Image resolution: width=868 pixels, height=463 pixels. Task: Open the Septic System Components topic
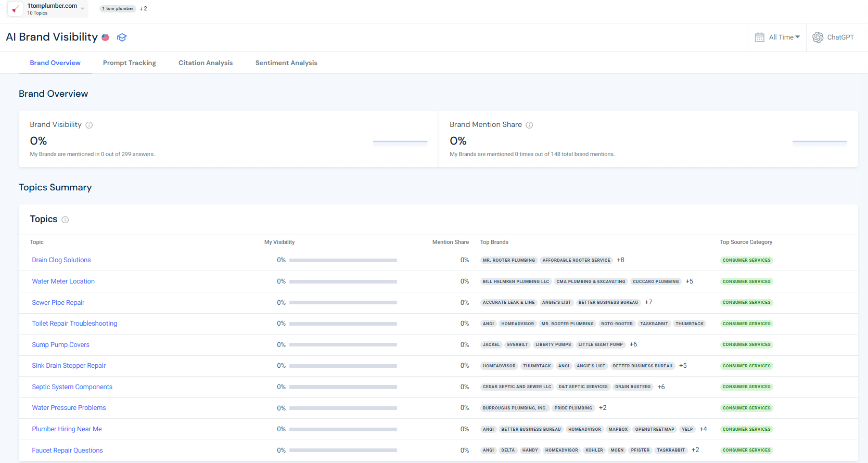[72, 387]
